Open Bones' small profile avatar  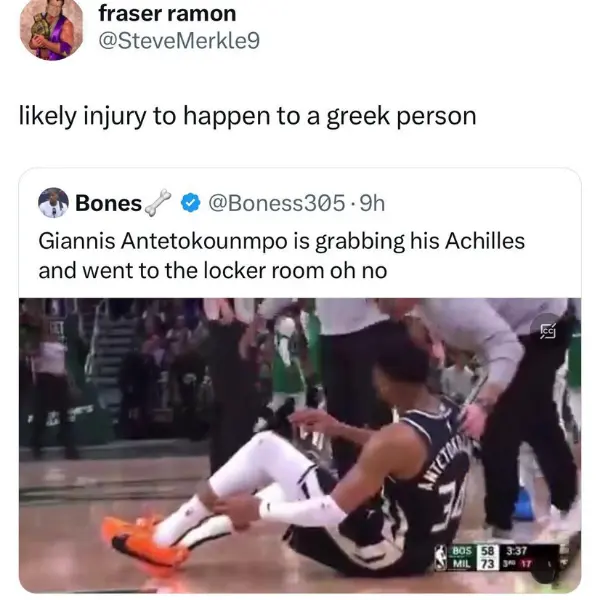click(x=54, y=203)
